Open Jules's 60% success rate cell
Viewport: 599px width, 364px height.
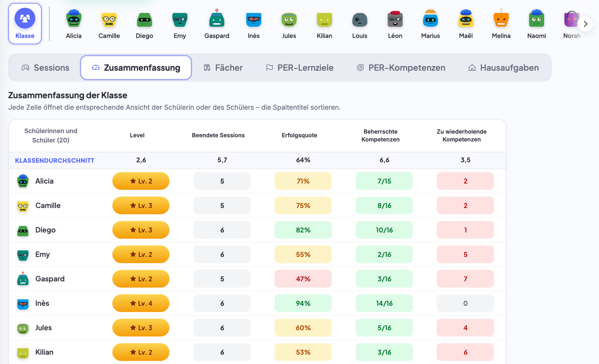(x=303, y=328)
